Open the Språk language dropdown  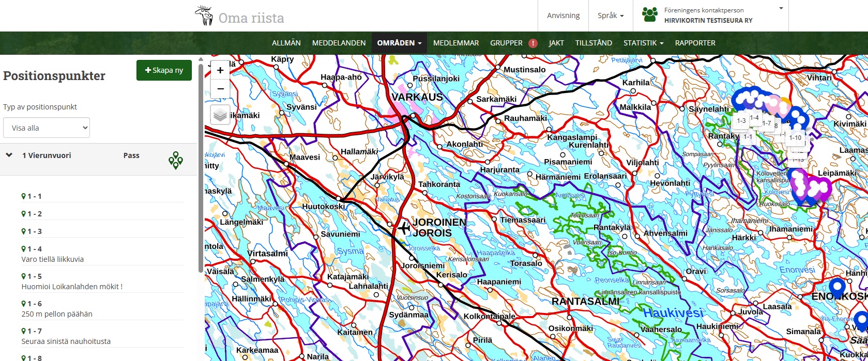(611, 15)
